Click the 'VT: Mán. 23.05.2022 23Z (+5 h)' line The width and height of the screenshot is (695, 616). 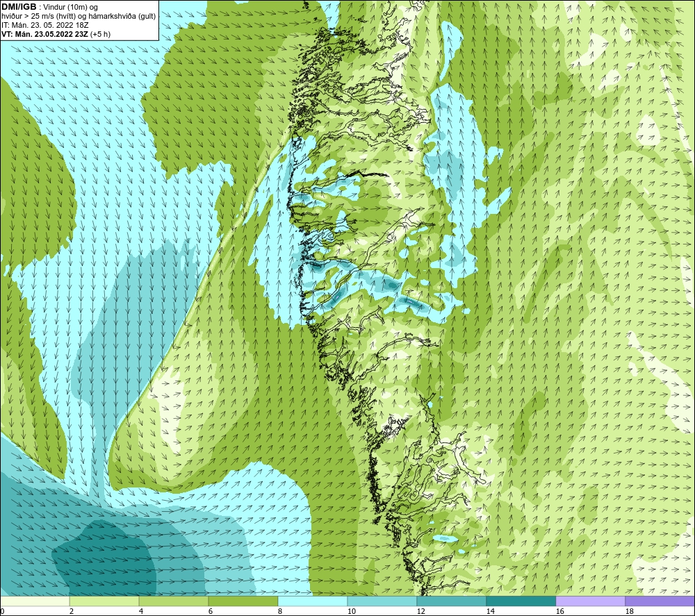(x=56, y=34)
